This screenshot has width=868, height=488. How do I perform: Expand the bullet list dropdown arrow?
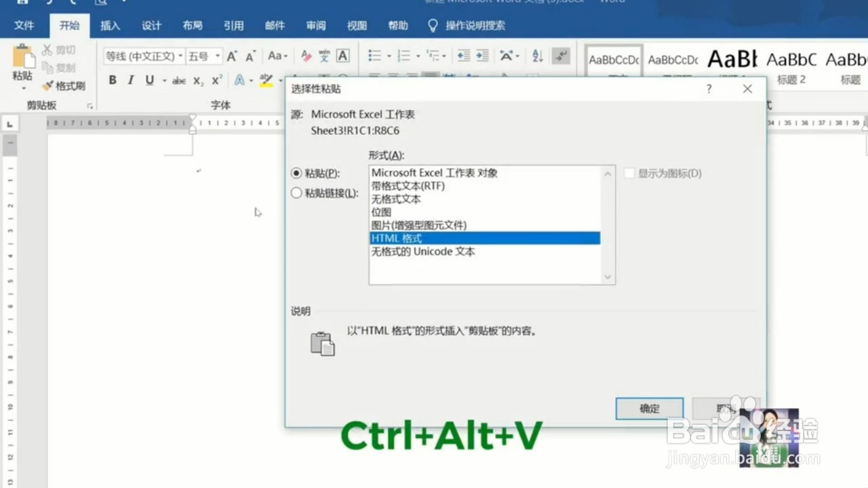[x=389, y=57]
